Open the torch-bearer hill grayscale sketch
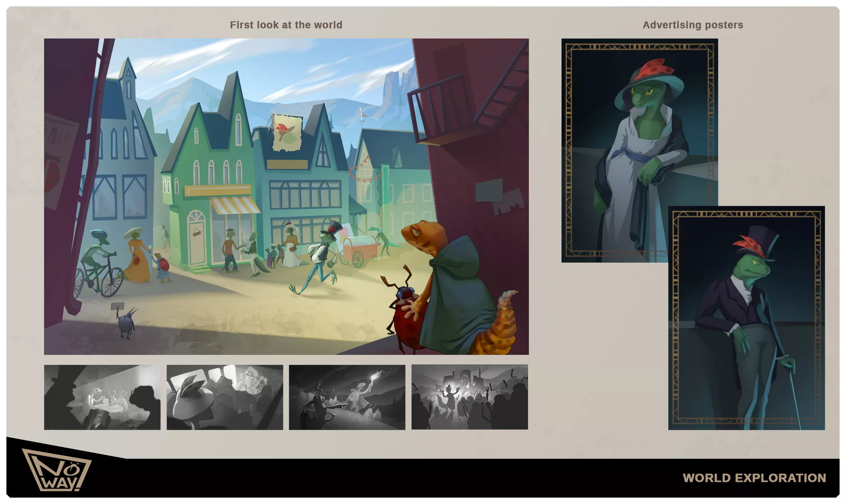The height and width of the screenshot is (504, 846). click(347, 397)
